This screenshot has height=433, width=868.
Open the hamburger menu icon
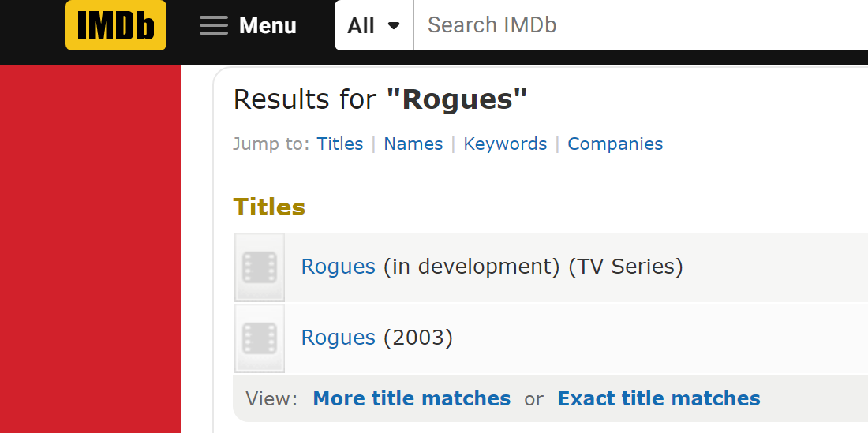click(x=214, y=25)
